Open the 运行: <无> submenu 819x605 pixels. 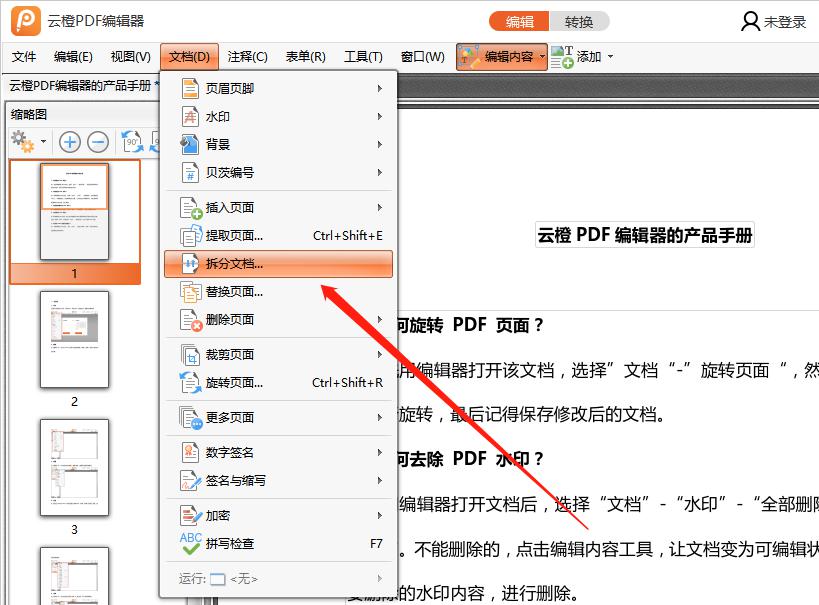click(278, 578)
